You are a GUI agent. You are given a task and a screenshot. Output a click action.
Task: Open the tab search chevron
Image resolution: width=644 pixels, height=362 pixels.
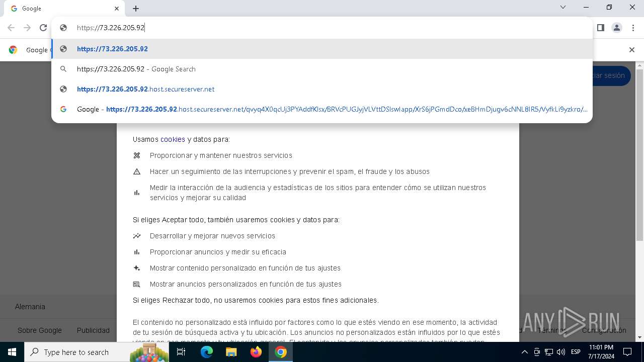click(563, 7)
